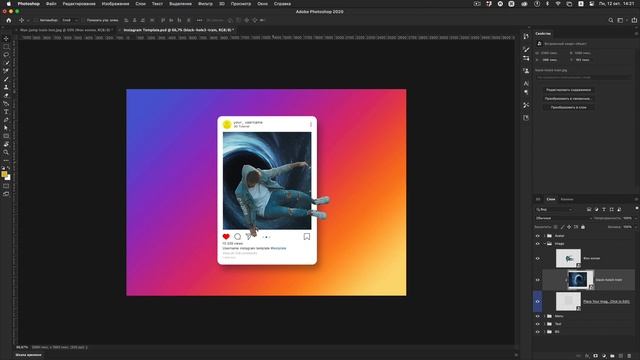The width and height of the screenshot is (640, 360).
Task: Open the search magnifier at top right
Action: tap(611, 20)
